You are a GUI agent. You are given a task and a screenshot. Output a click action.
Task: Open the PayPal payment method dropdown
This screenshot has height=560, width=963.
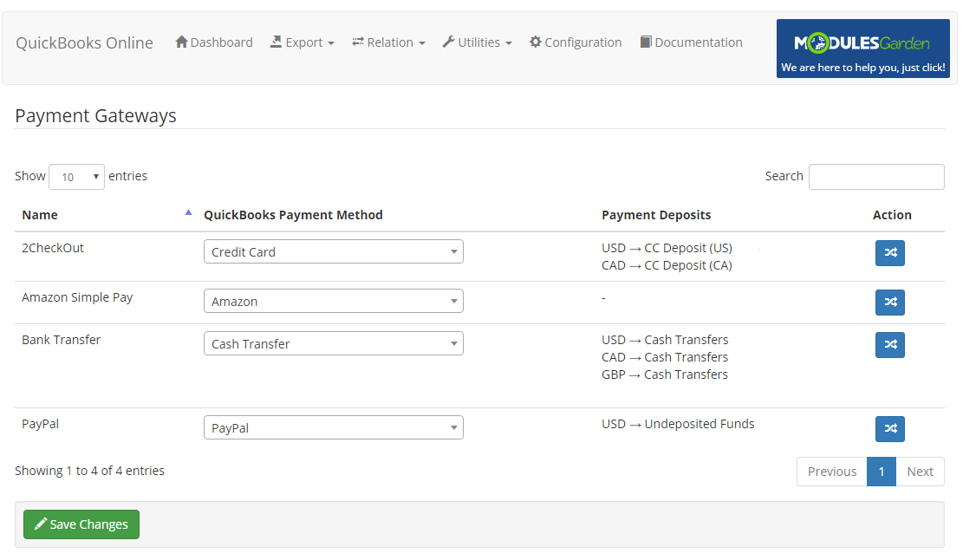click(333, 427)
